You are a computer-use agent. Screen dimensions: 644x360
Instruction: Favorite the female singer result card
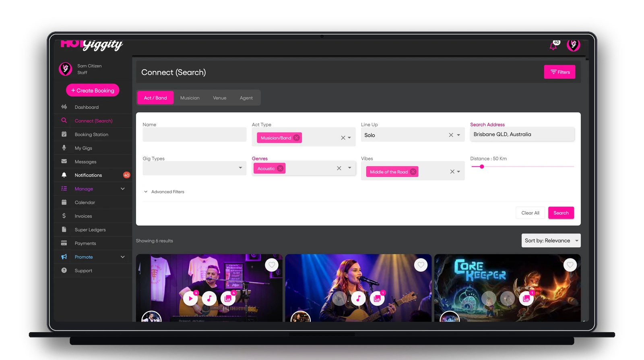click(421, 265)
